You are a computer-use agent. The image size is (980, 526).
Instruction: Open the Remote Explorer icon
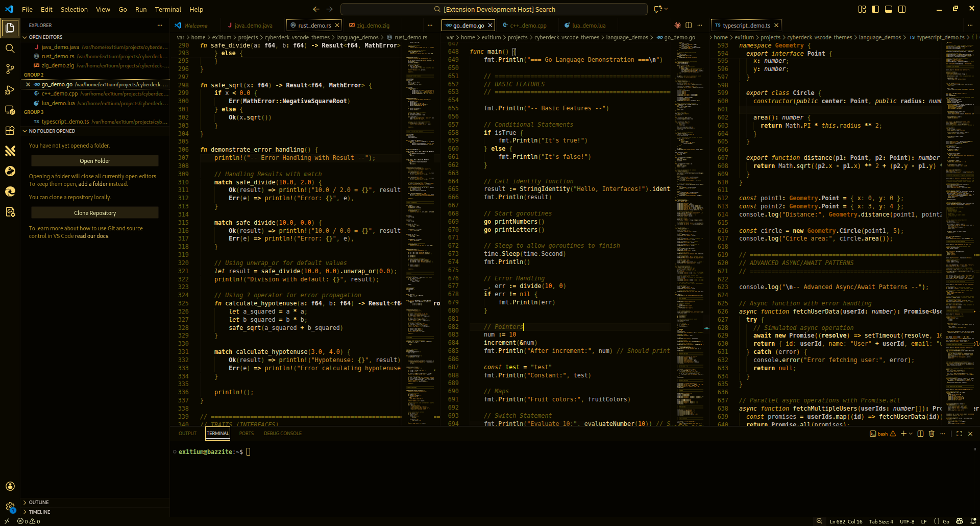click(10, 110)
